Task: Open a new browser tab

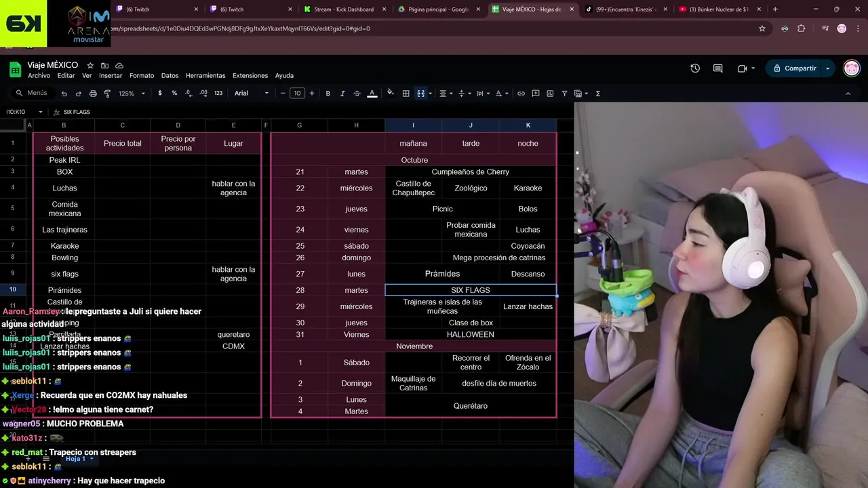Action: click(775, 9)
